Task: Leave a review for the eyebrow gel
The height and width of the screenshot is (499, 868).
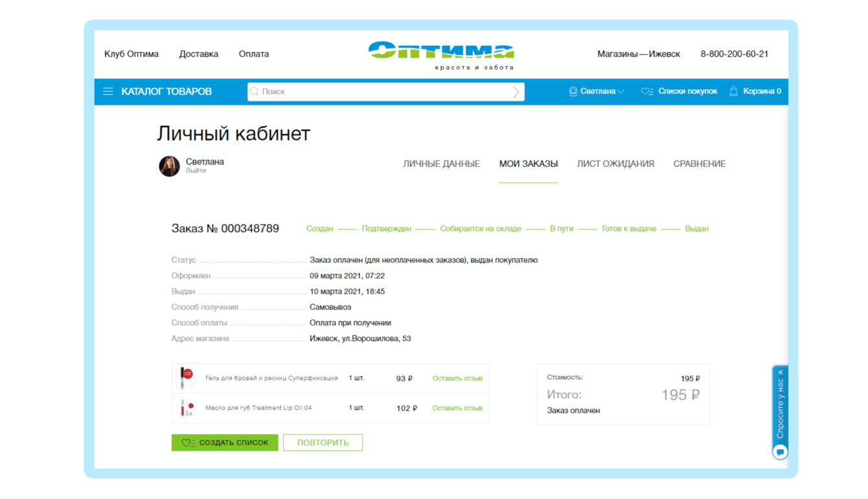Action: click(457, 378)
